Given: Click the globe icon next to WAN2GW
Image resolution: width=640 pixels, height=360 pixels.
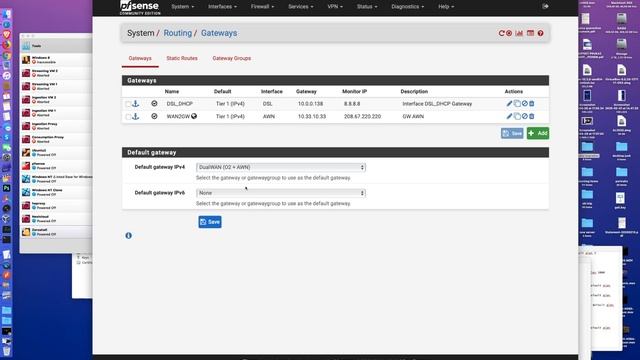Looking at the screenshot, I should coord(194,116).
